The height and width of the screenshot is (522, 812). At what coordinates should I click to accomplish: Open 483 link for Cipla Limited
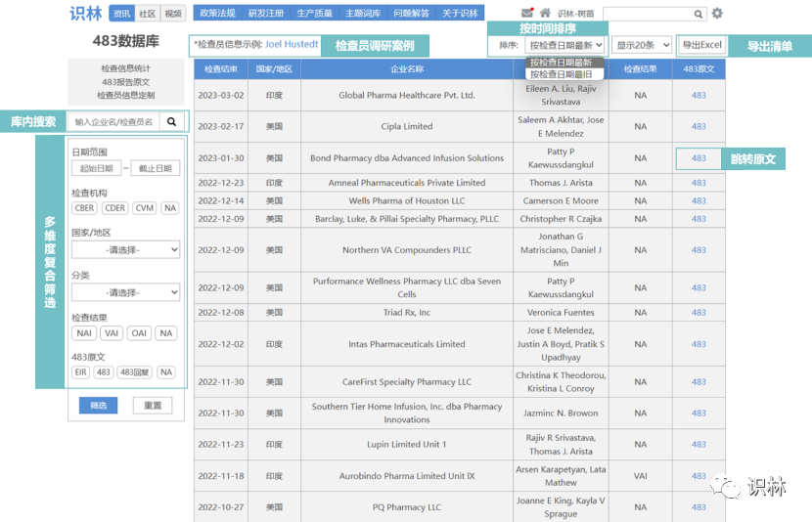tap(699, 126)
